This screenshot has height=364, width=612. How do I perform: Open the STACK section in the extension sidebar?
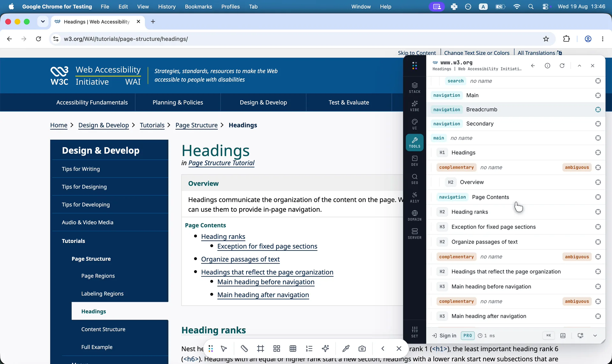point(414,88)
